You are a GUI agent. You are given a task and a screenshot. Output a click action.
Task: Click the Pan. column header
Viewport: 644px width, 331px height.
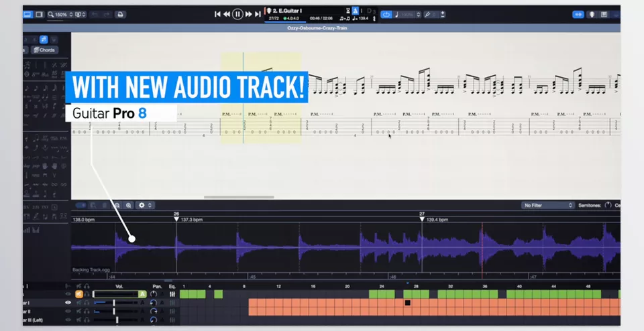157,286
